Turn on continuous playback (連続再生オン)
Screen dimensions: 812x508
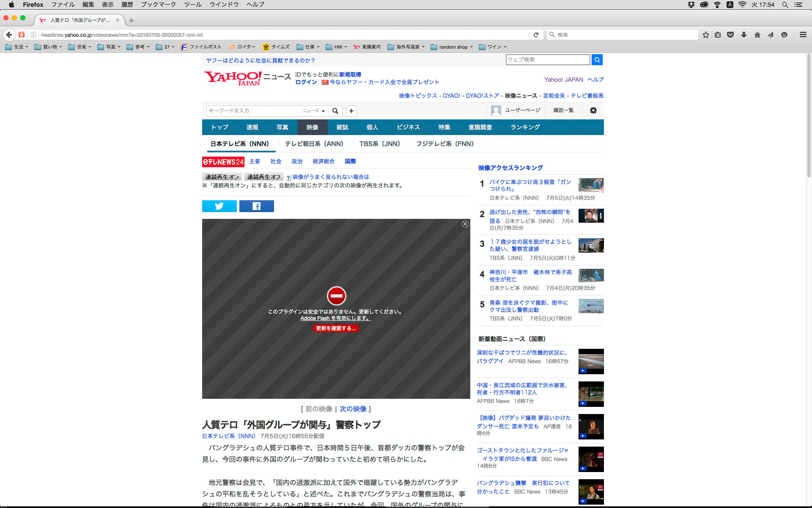tap(222, 177)
